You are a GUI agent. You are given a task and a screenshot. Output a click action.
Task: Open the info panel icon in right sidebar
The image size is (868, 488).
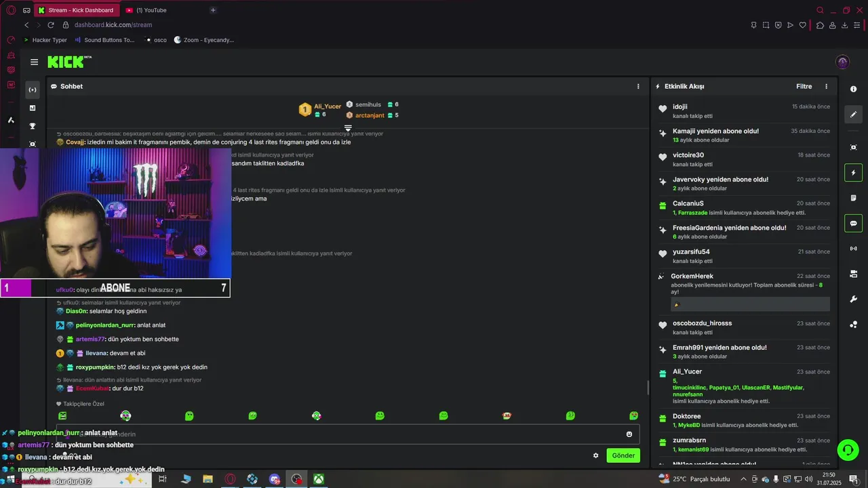(x=853, y=89)
